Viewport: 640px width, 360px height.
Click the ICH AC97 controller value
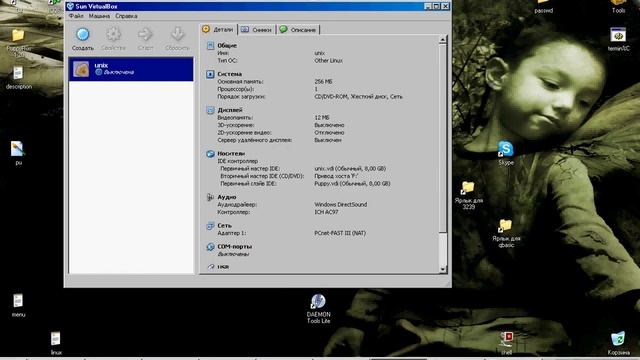[326, 212]
